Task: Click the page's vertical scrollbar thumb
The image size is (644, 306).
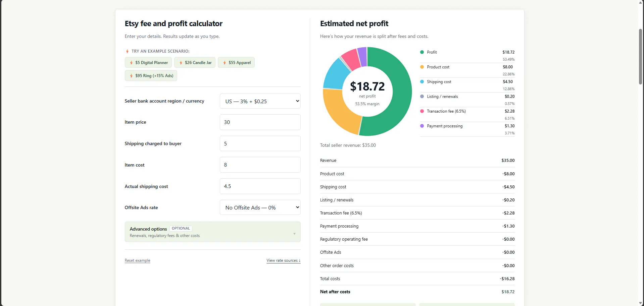Action: (640, 56)
